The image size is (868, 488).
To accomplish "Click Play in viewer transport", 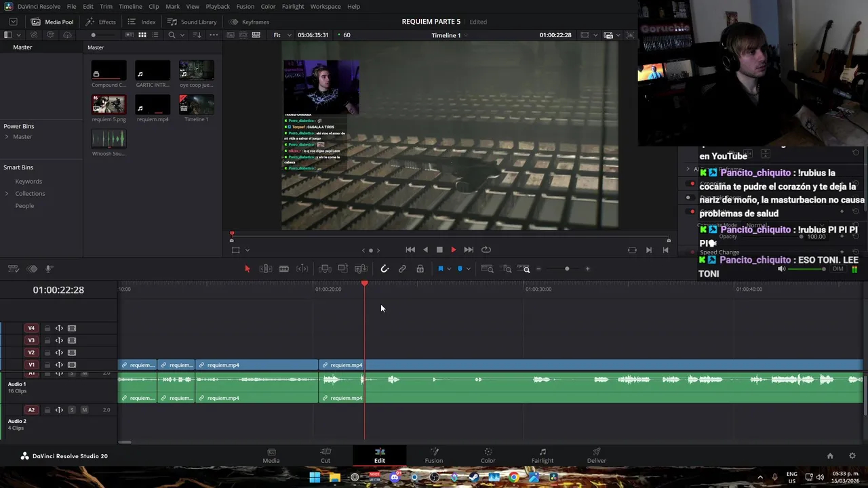I will [454, 249].
